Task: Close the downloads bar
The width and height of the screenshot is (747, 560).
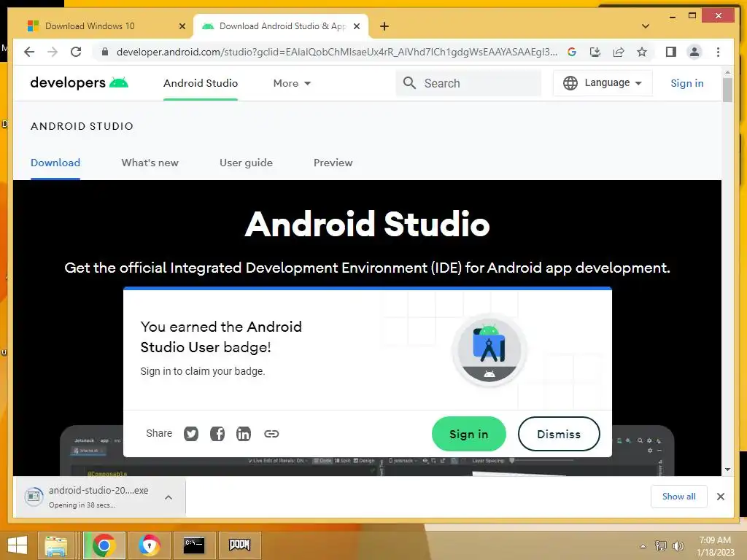Action: (721, 497)
